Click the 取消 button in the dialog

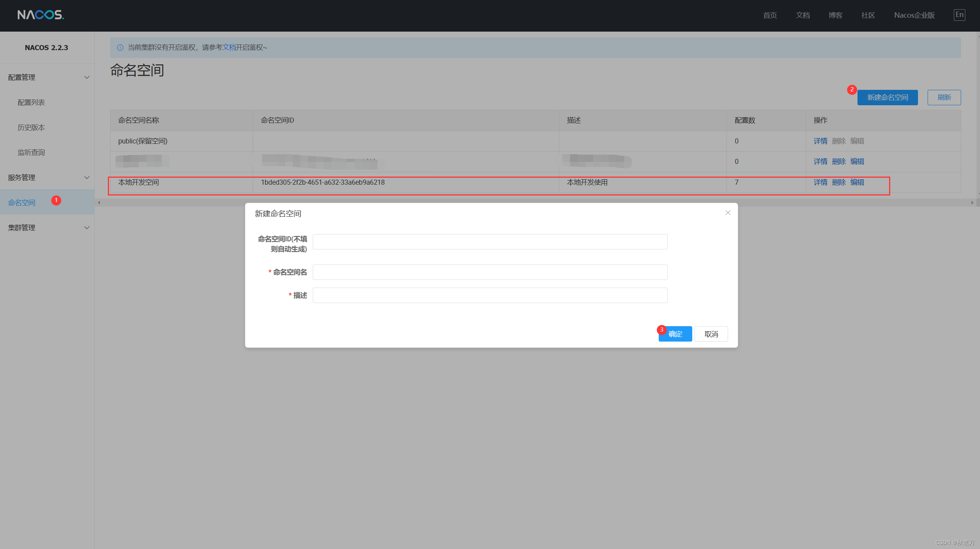coord(711,334)
